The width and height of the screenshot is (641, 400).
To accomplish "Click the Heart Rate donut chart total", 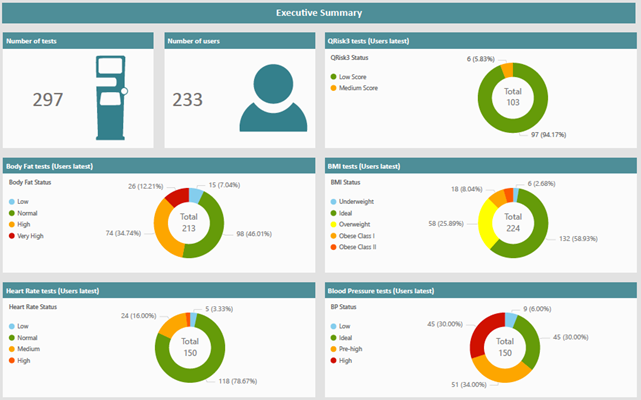I will pyautogui.click(x=188, y=348).
